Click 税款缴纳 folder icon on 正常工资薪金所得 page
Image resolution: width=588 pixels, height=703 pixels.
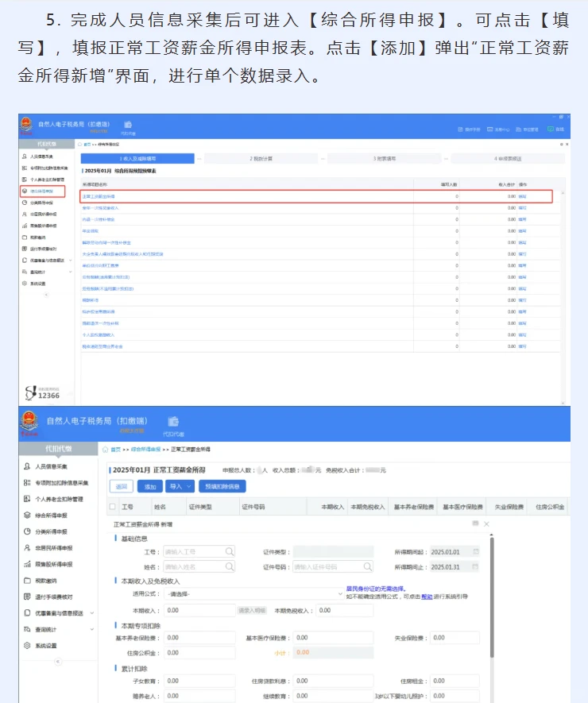pyautogui.click(x=27, y=581)
